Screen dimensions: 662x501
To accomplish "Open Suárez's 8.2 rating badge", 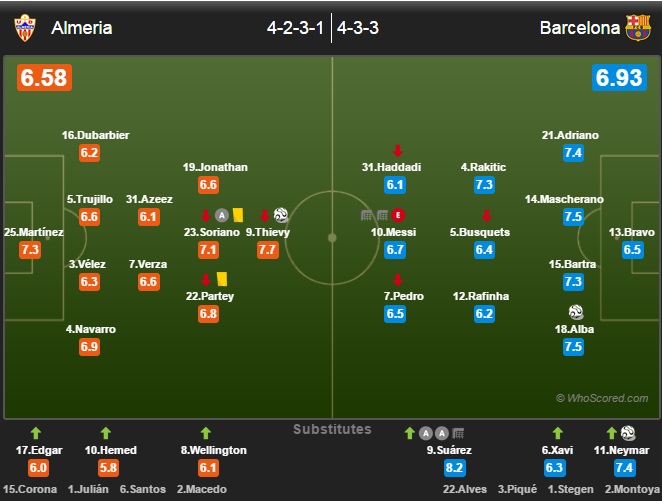I will coord(455,468).
